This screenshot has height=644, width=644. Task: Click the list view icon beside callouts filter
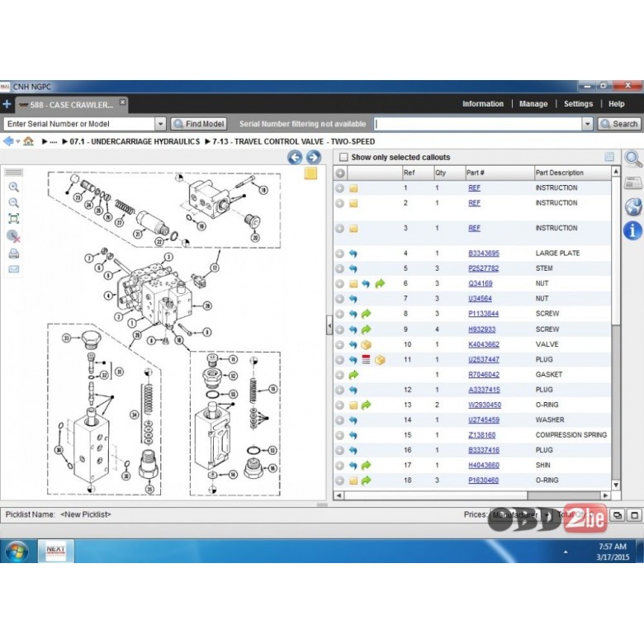[609, 157]
